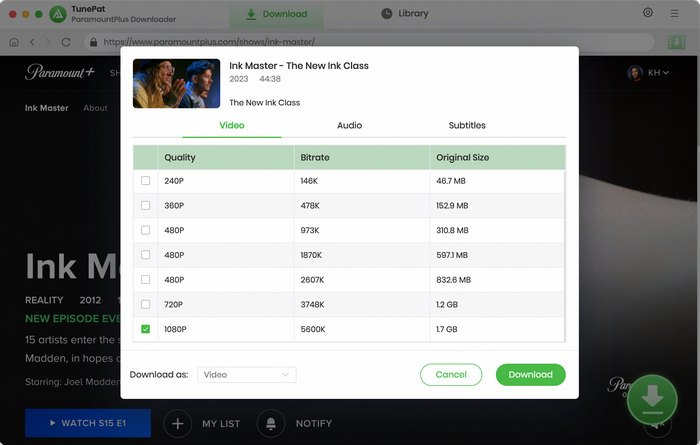This screenshot has height=445, width=700.
Task: Expand the KH profile chevron
Action: point(666,72)
